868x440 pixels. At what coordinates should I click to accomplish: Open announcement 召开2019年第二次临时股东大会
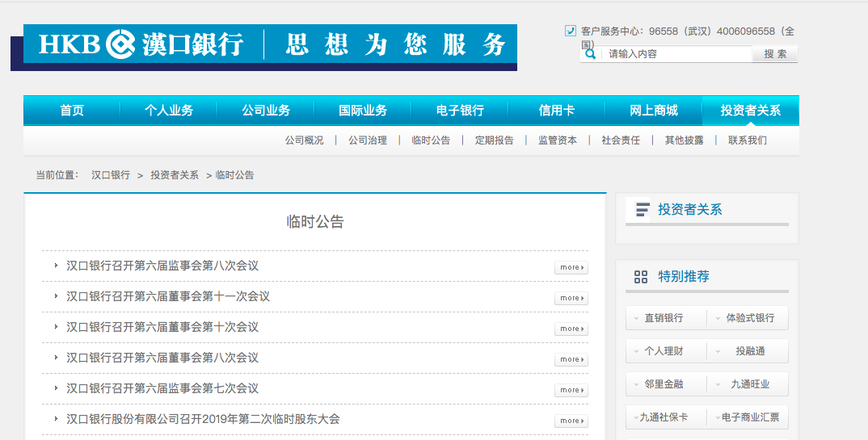[203, 419]
